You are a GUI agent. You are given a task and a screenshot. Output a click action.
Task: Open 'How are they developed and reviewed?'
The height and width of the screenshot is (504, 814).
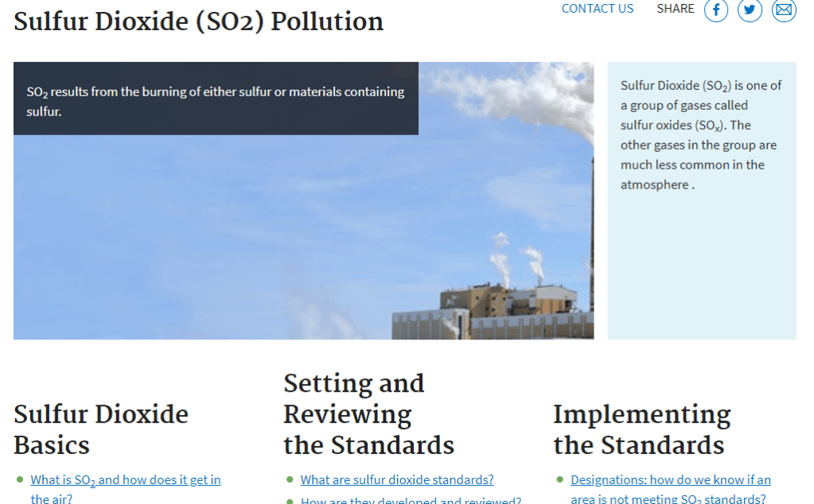(x=411, y=500)
